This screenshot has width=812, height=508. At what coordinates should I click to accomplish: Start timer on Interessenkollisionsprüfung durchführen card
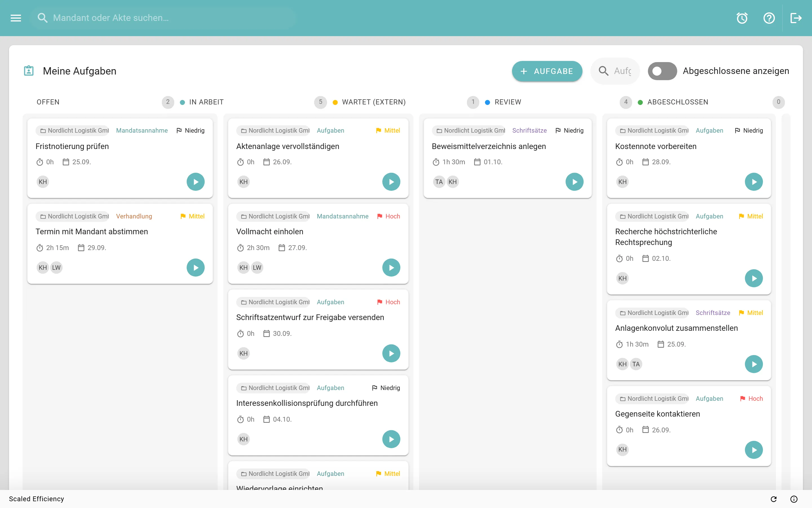click(x=391, y=439)
